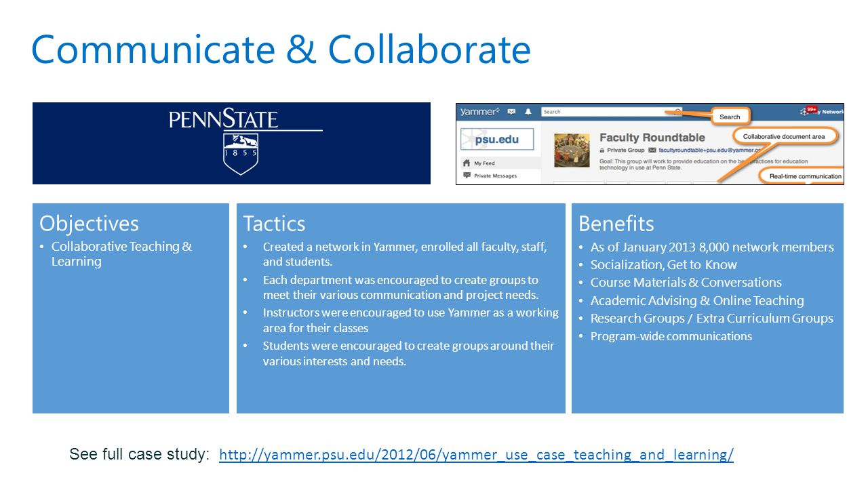Click the group Goal description text

coord(705,163)
